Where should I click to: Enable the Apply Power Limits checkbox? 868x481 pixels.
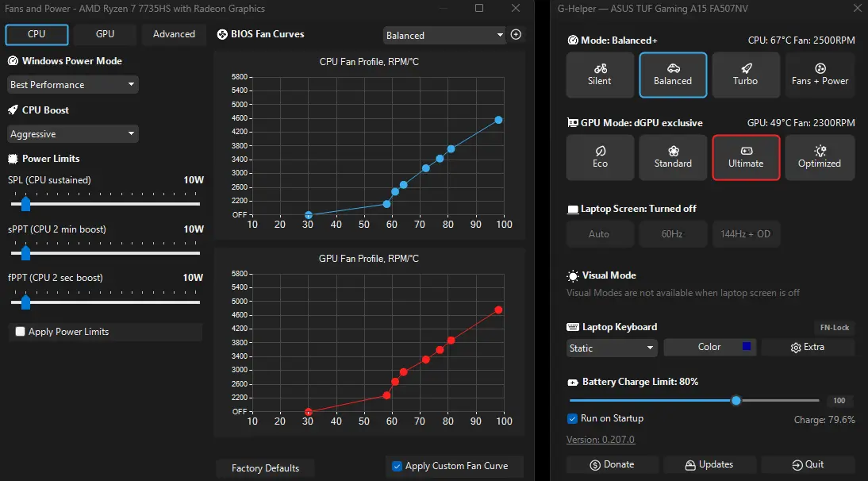[x=21, y=332]
